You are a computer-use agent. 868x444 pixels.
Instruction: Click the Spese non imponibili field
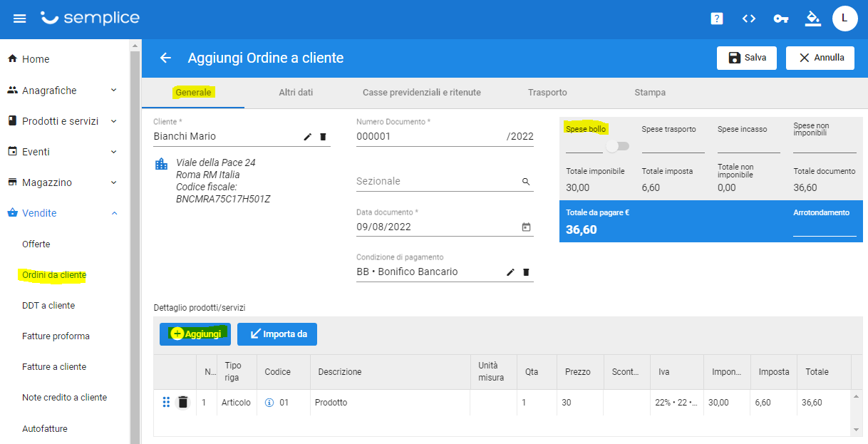[825, 145]
